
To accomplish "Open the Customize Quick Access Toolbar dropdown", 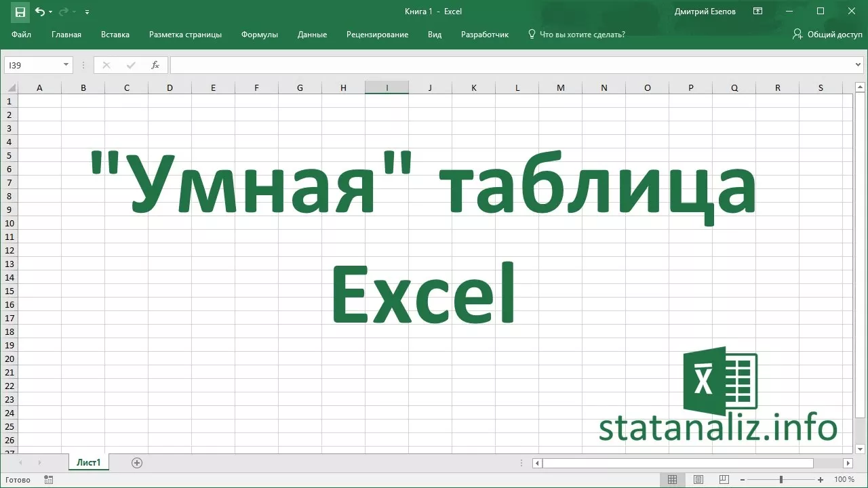I will point(87,12).
